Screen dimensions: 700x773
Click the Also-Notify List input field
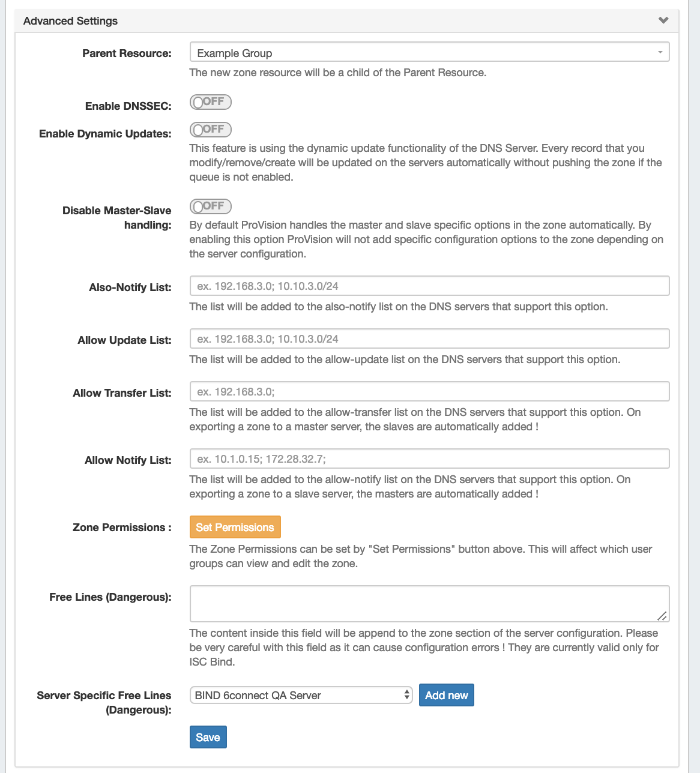[429, 286]
